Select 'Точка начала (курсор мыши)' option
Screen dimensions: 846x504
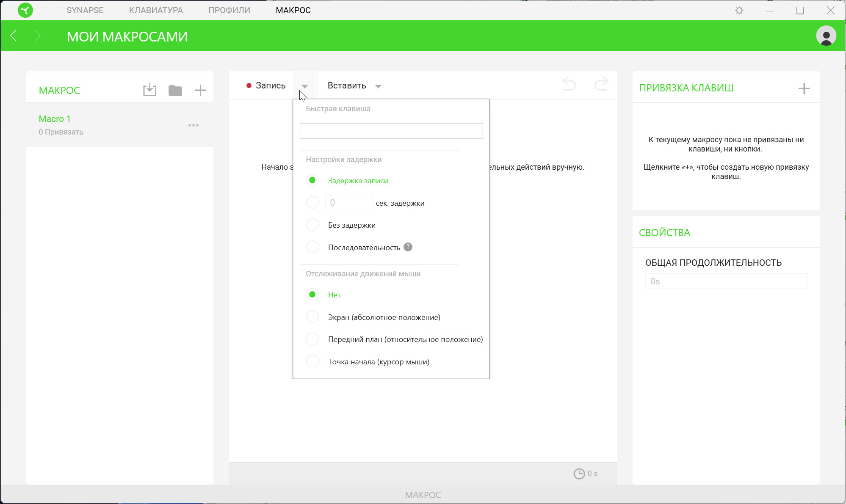(x=312, y=361)
